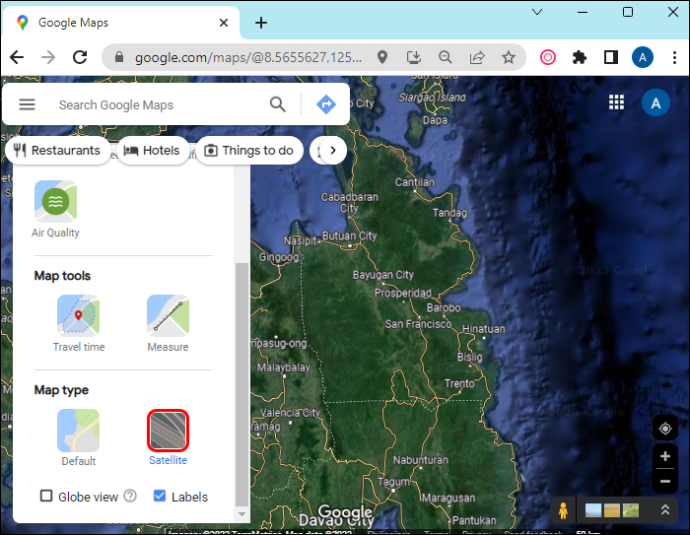Click the address bar URL
This screenshot has height=535, width=690.
[248, 57]
